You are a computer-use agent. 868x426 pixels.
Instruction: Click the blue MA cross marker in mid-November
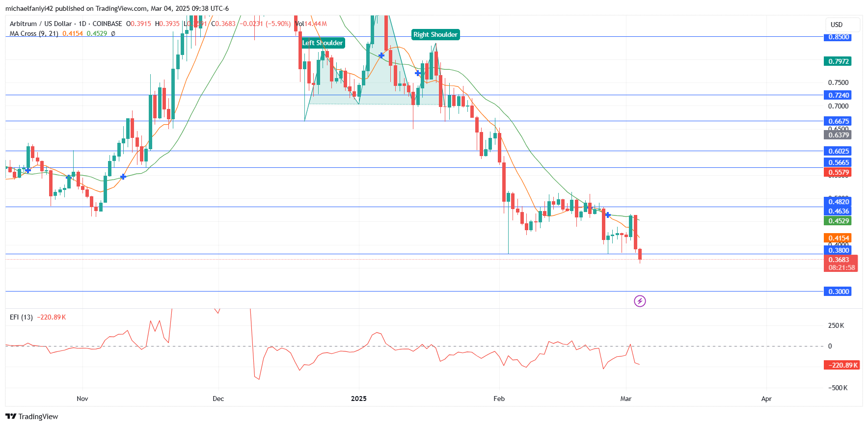[123, 177]
